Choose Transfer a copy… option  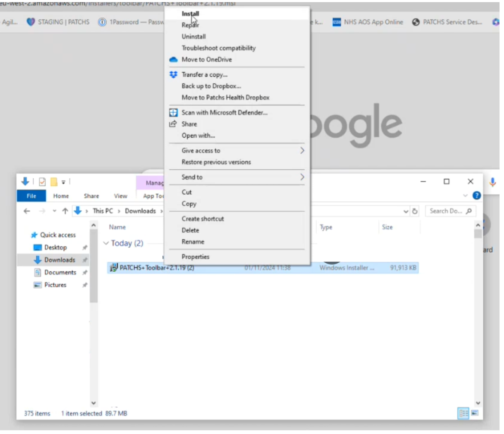point(205,75)
